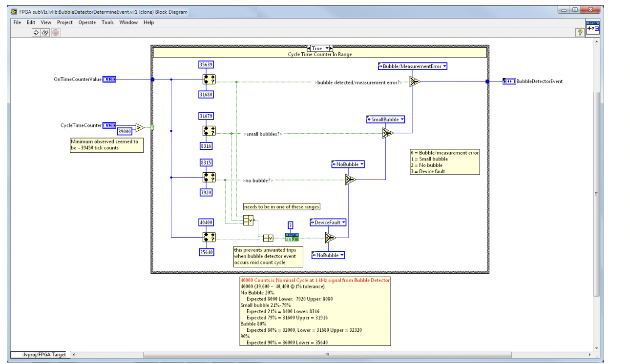The height and width of the screenshot is (364, 630).
Task: Click the Run Continuously toolbar icon
Action: tap(44, 32)
